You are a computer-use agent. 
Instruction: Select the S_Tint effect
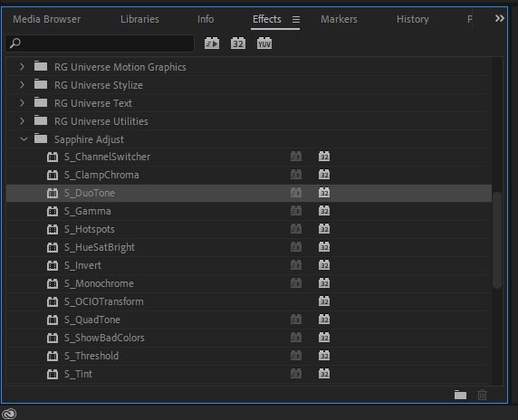coord(78,375)
